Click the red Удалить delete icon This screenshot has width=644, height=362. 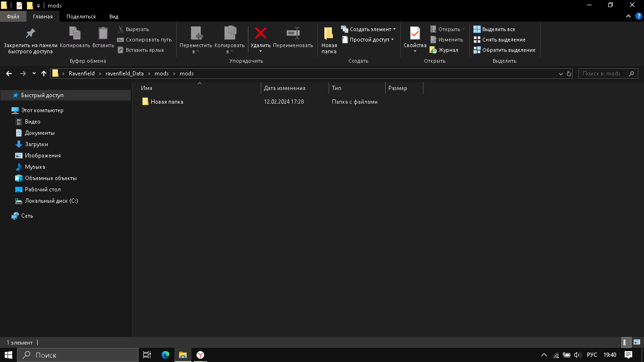[261, 33]
